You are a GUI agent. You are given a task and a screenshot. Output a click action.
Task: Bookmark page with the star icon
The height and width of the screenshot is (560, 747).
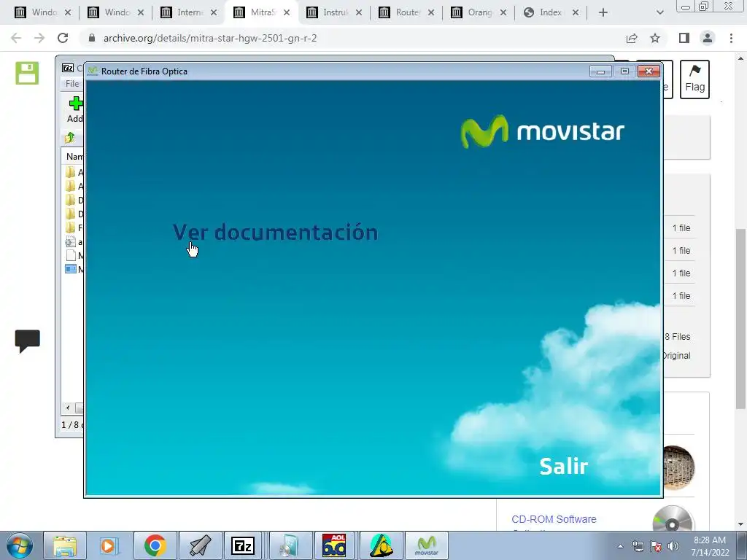coord(655,38)
